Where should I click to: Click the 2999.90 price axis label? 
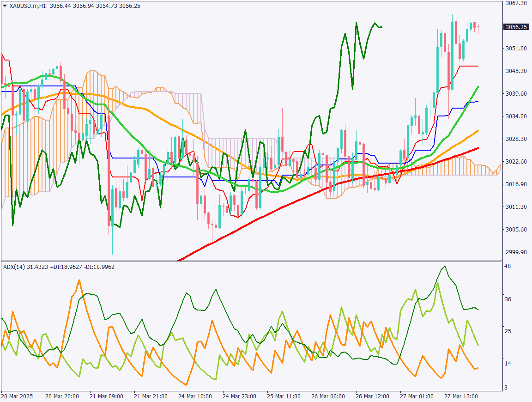(516, 252)
